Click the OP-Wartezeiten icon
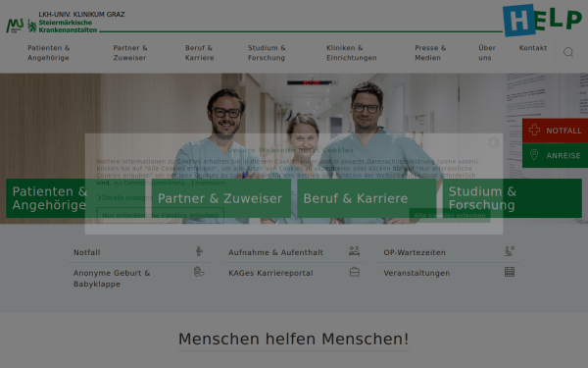 point(510,251)
